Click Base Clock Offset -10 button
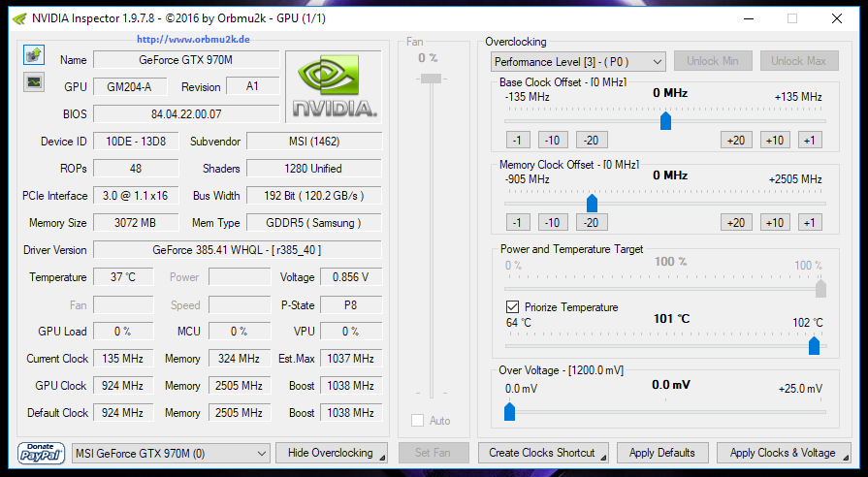Screen dimensions: 868x477 click(x=553, y=140)
